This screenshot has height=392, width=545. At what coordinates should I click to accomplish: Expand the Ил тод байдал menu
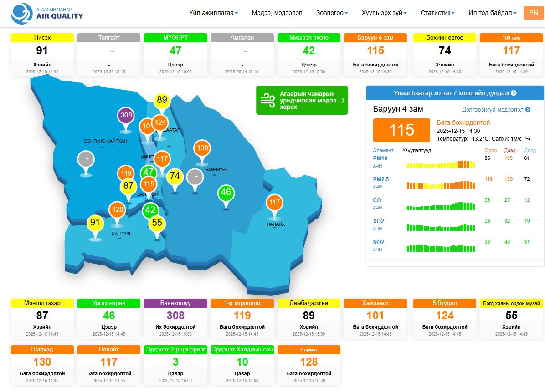point(492,13)
